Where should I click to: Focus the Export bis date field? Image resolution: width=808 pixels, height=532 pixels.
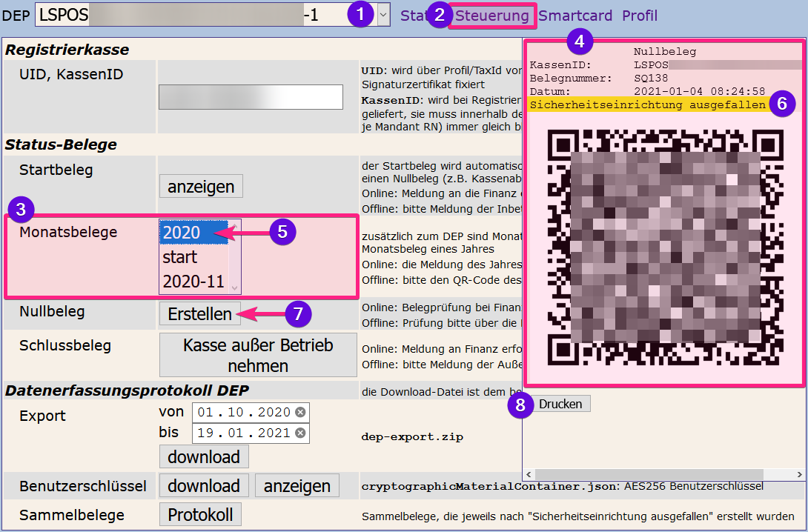click(x=251, y=433)
